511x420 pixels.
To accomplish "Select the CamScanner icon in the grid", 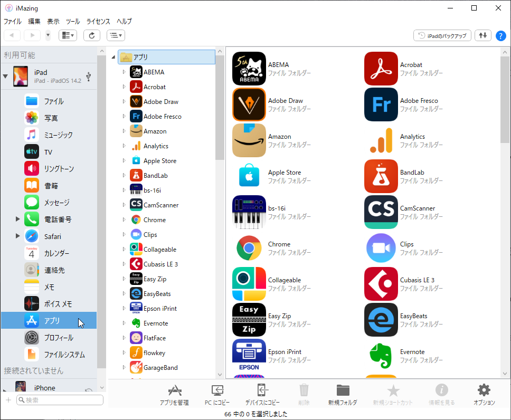I will pos(381,212).
